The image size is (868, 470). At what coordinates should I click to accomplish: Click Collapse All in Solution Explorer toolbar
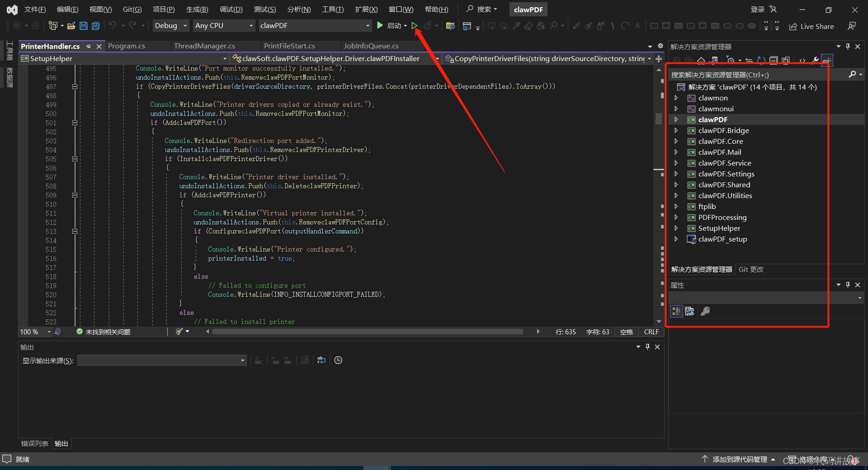coord(774,60)
